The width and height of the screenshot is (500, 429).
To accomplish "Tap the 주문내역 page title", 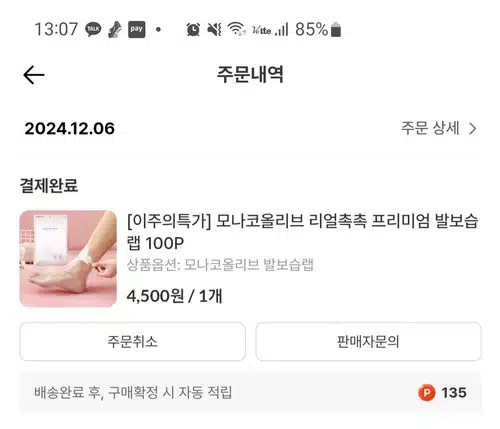I will 250,74.
